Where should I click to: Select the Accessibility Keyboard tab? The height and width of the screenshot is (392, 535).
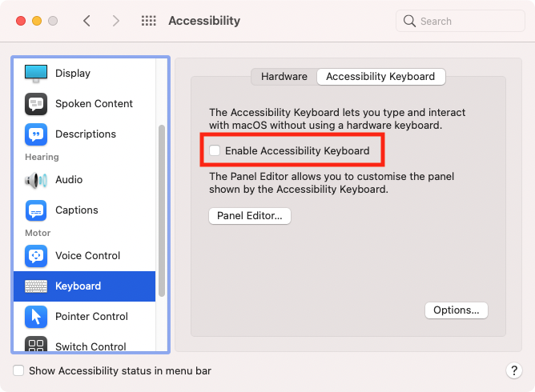(380, 77)
